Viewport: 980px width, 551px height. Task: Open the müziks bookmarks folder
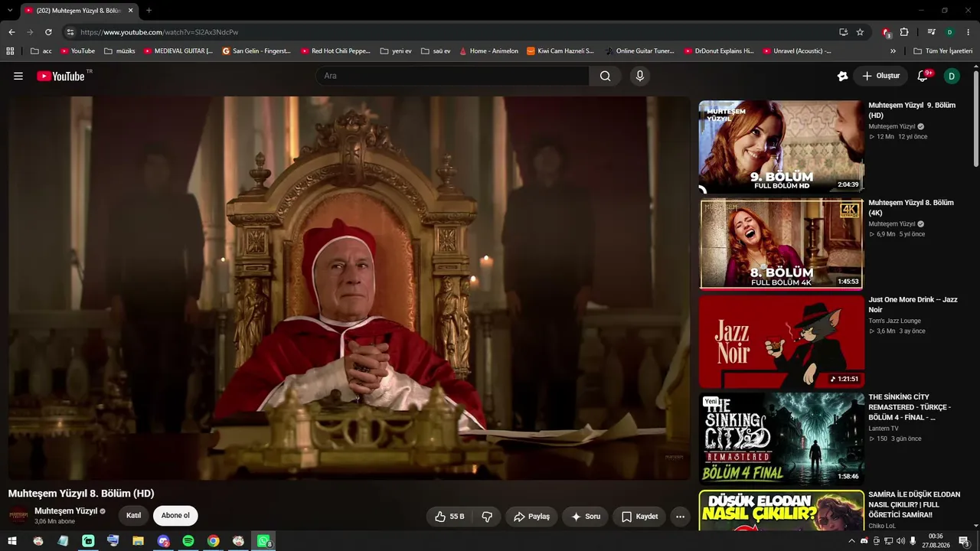coord(119,51)
